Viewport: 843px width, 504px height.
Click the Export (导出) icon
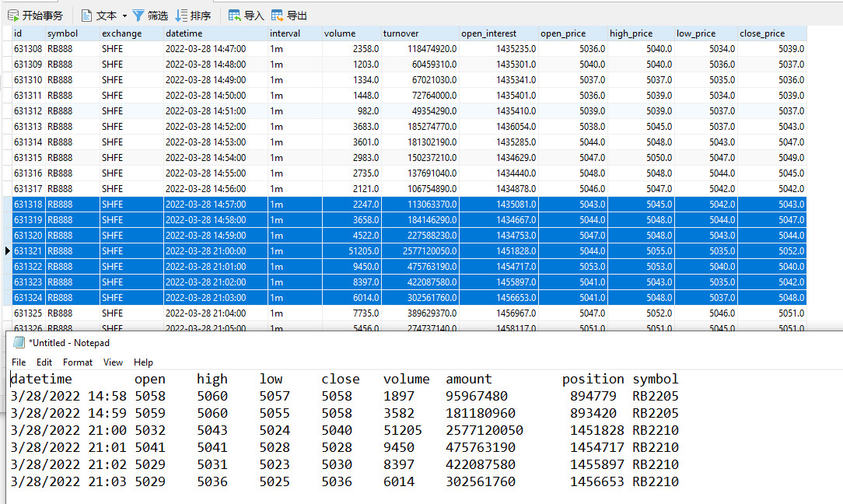tap(277, 16)
